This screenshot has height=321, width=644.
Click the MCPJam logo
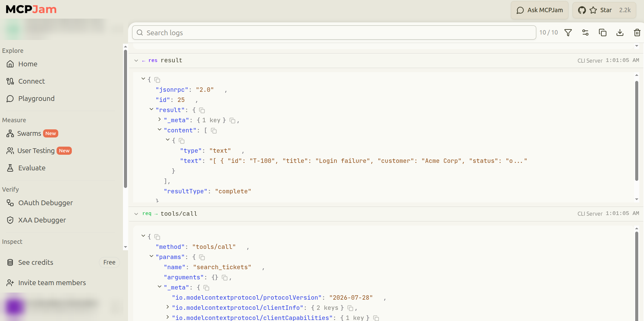pos(31,9)
